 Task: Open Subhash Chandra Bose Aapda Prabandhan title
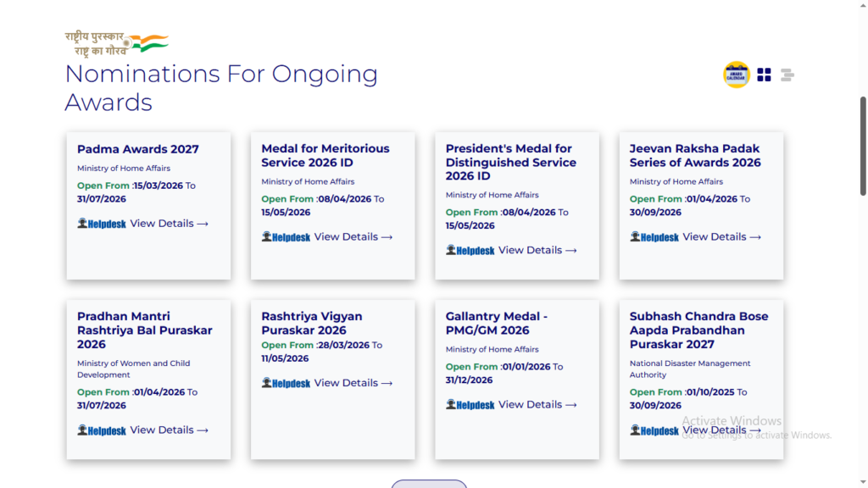[698, 330]
